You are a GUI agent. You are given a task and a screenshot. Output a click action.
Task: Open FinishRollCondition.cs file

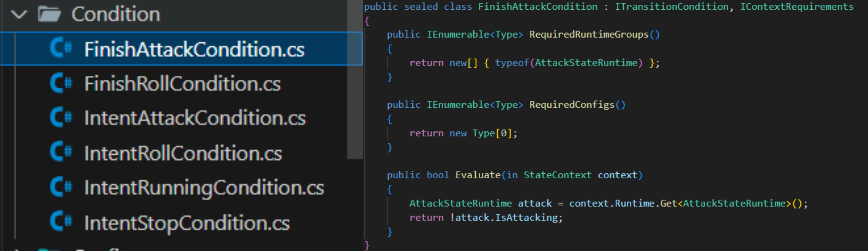coord(182,84)
